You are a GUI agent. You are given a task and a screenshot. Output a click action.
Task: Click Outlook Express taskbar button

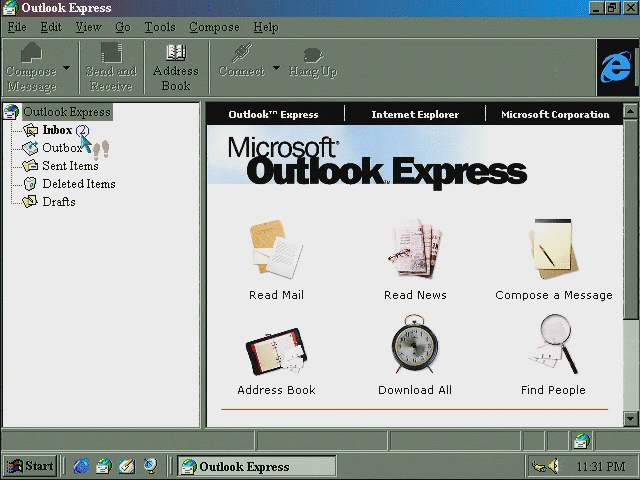(257, 466)
